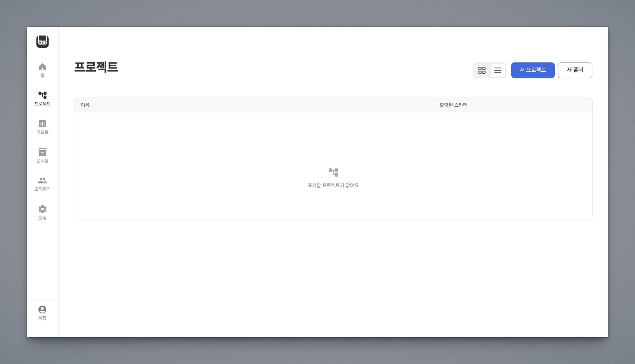
Task: Open the 리포트 chart icon
Action: (42, 124)
